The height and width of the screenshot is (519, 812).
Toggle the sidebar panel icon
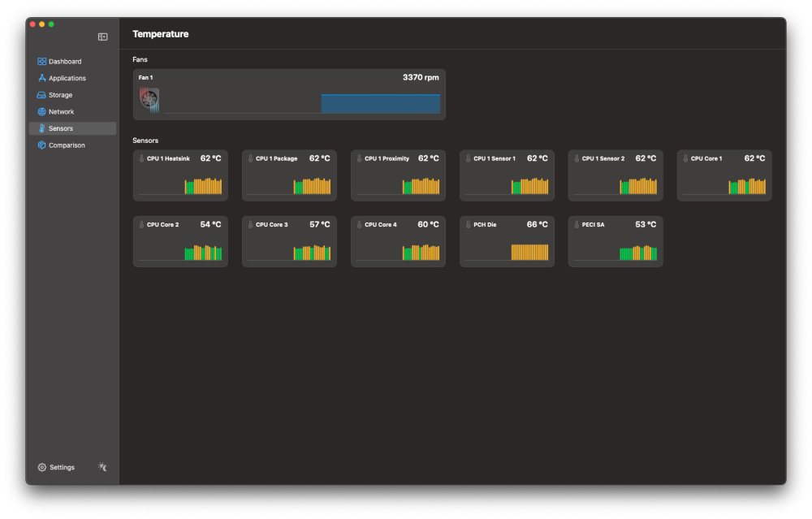click(102, 37)
